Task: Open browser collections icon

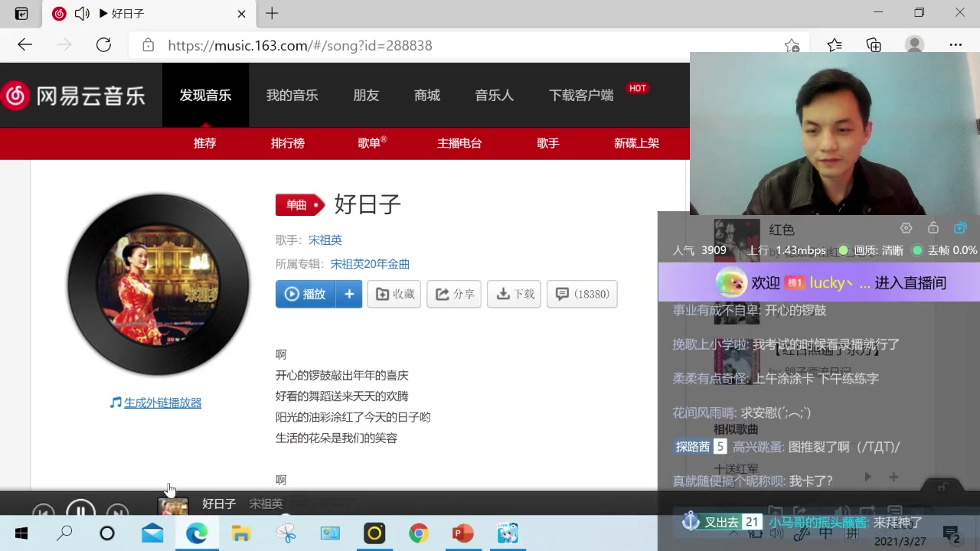Action: coord(874,46)
